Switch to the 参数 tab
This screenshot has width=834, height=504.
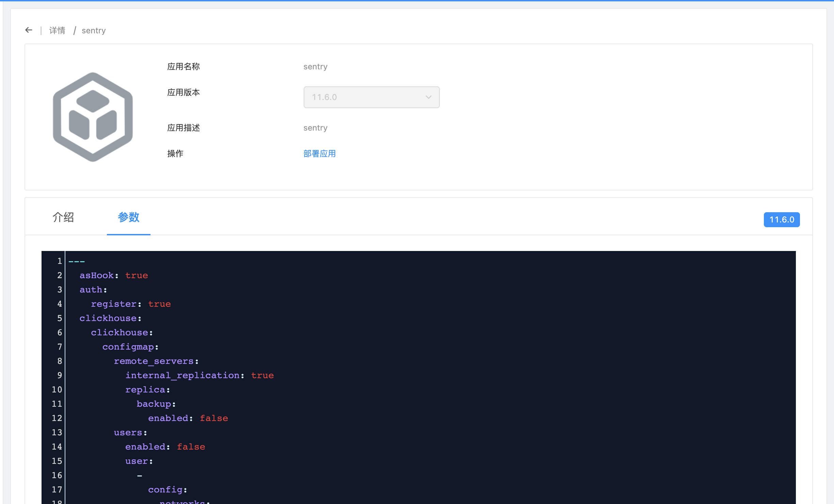pyautogui.click(x=129, y=217)
